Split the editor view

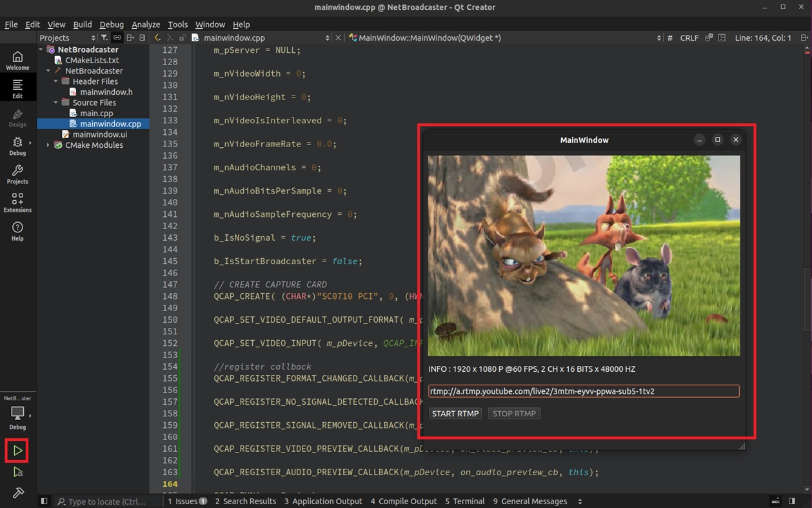pyautogui.click(x=804, y=38)
